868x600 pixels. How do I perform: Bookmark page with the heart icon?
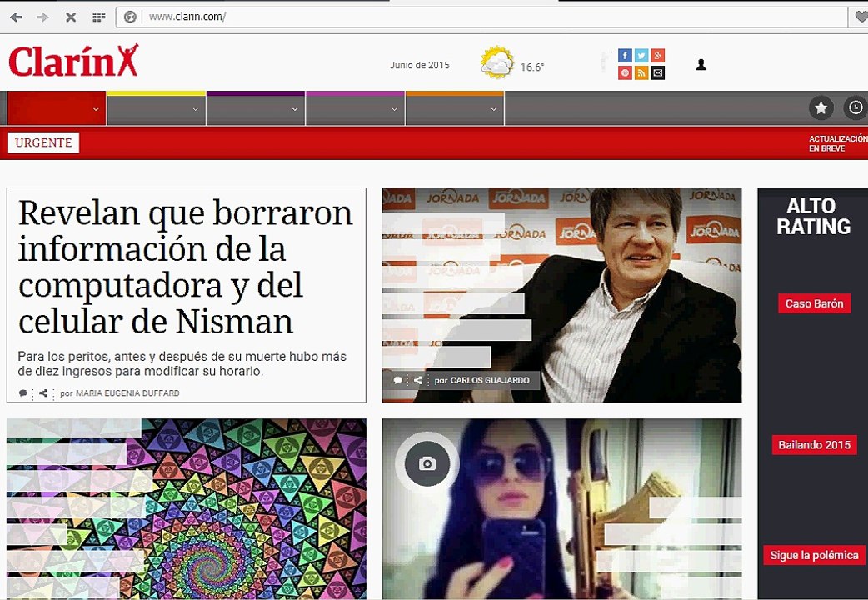pyautogui.click(x=861, y=17)
